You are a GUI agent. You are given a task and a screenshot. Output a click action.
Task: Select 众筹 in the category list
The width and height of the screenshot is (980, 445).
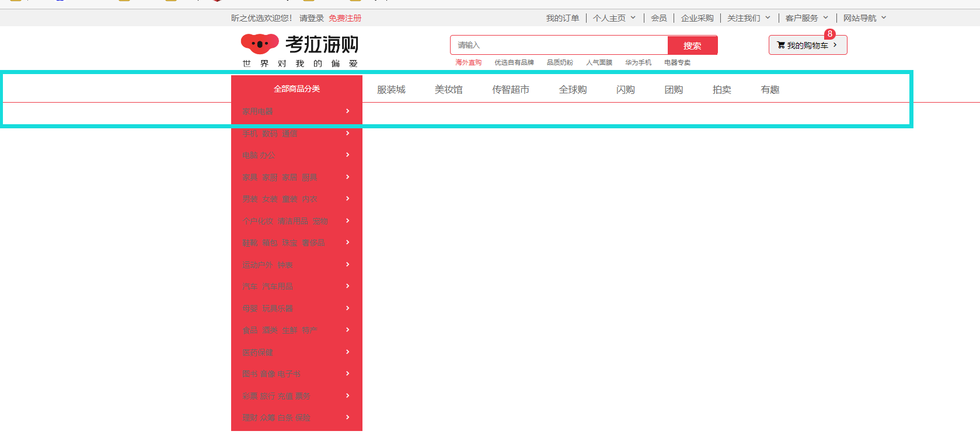point(267,418)
